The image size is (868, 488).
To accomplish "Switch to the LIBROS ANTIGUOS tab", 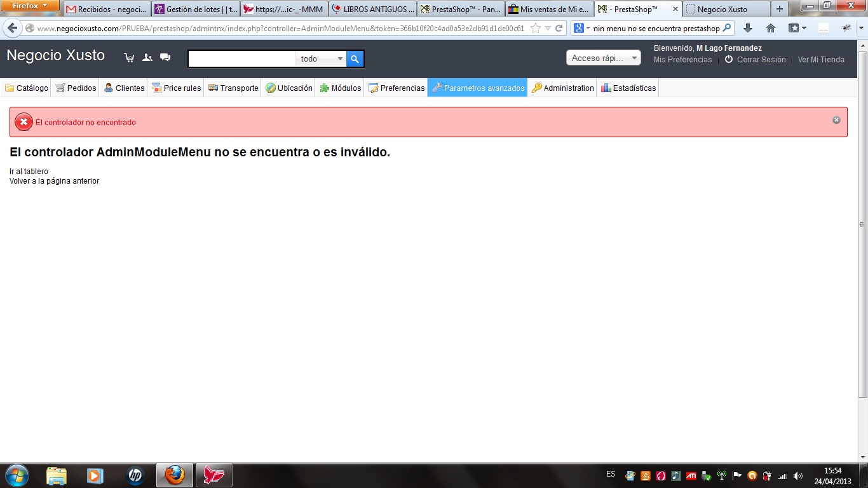I will [373, 10].
